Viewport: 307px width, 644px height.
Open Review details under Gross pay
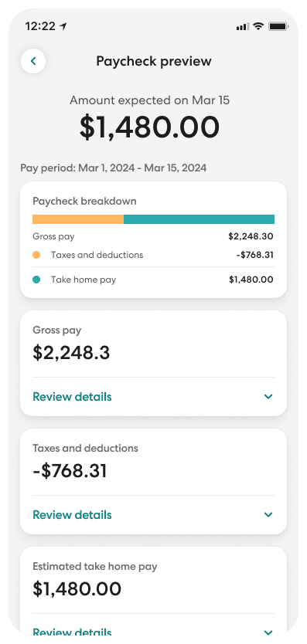72,397
